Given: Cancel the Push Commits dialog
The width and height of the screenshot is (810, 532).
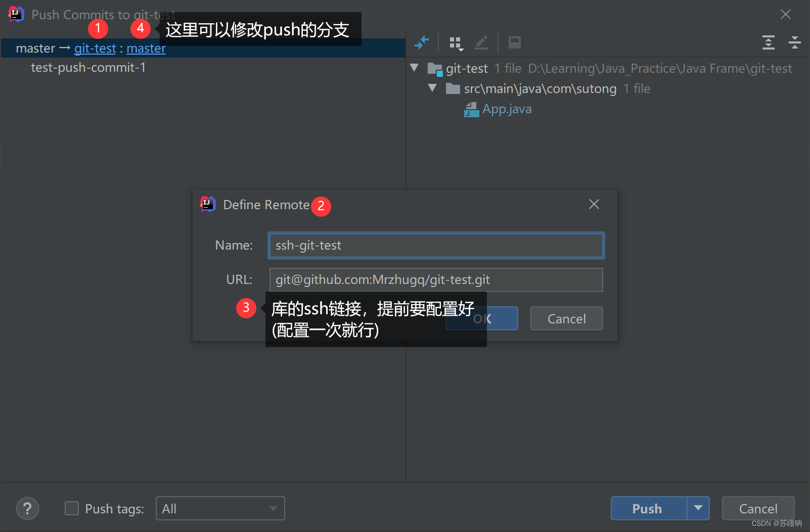Looking at the screenshot, I should pos(758,508).
